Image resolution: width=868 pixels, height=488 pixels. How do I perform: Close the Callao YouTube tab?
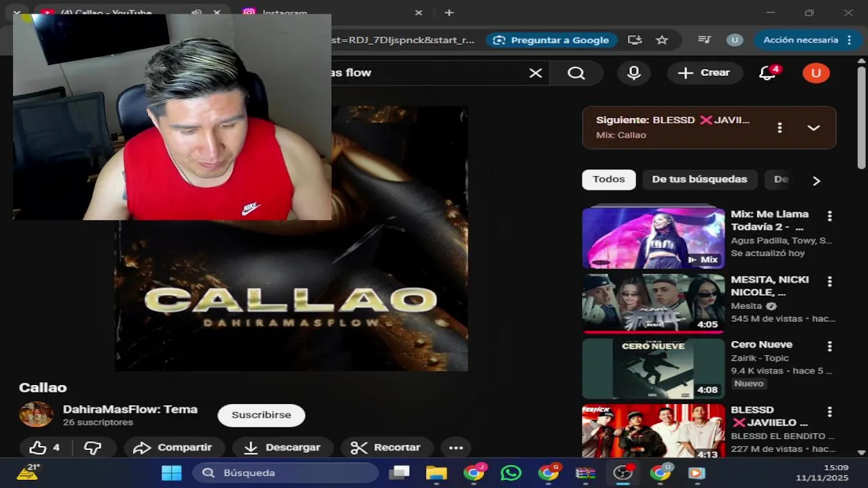(217, 12)
